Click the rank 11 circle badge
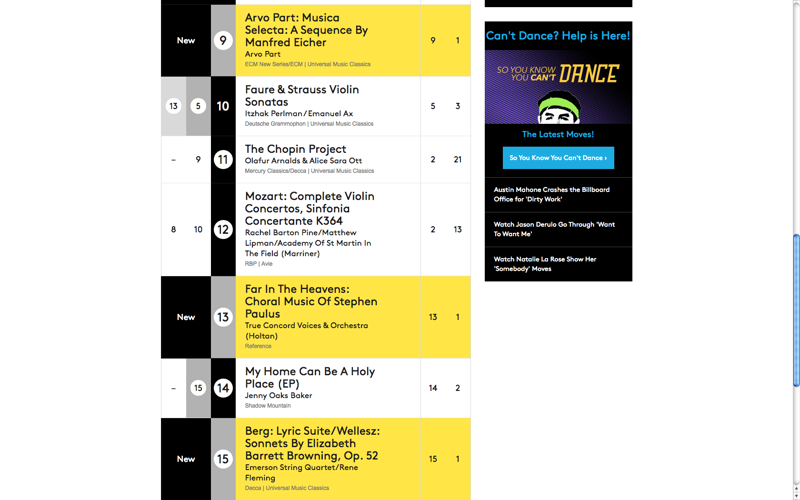 click(223, 160)
